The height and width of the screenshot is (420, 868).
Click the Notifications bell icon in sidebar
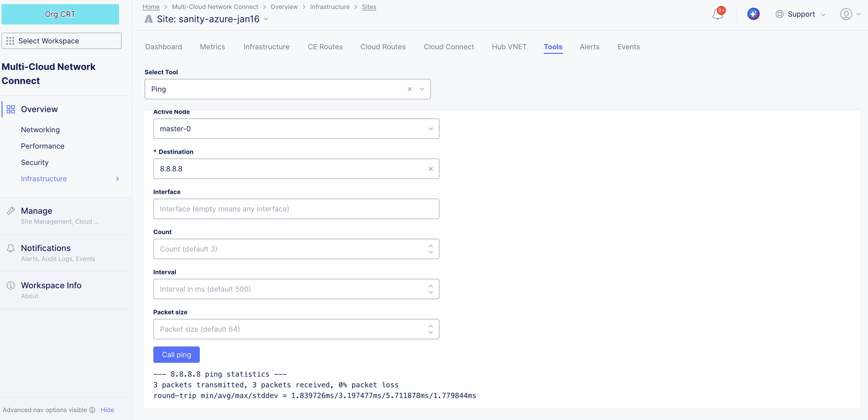click(11, 248)
